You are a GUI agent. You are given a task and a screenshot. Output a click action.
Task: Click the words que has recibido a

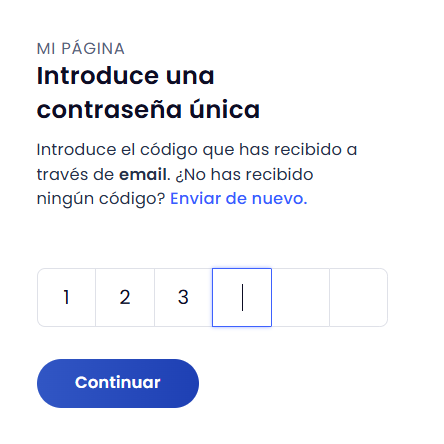(280, 150)
